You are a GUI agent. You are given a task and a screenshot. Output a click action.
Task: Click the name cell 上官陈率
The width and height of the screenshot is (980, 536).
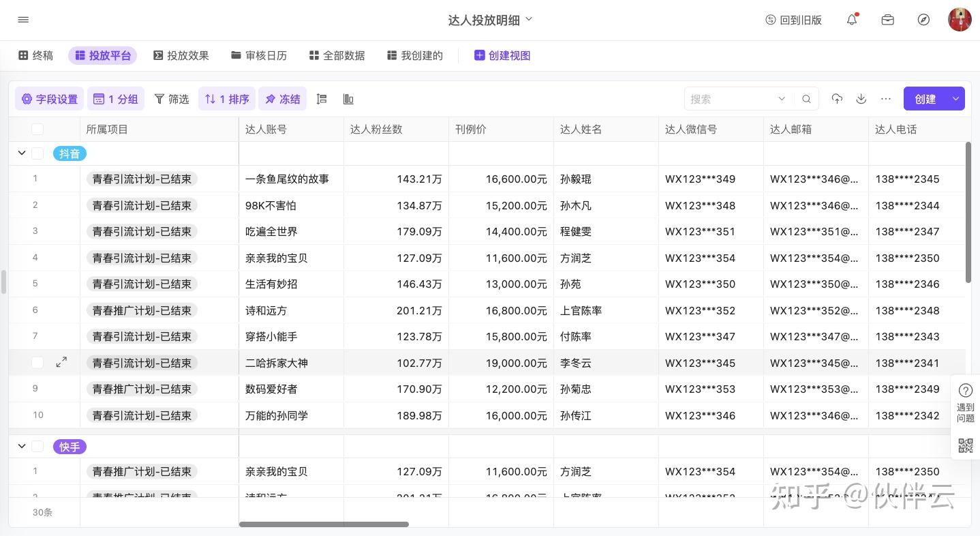pyautogui.click(x=606, y=310)
